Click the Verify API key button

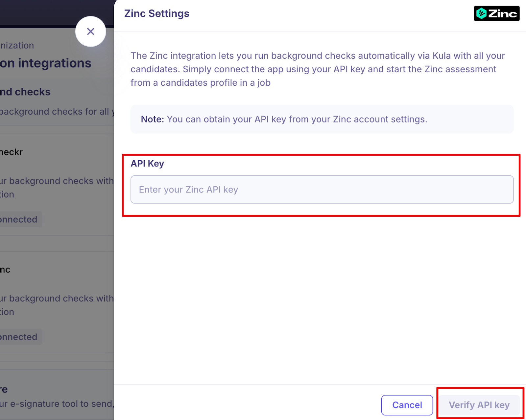tap(479, 405)
